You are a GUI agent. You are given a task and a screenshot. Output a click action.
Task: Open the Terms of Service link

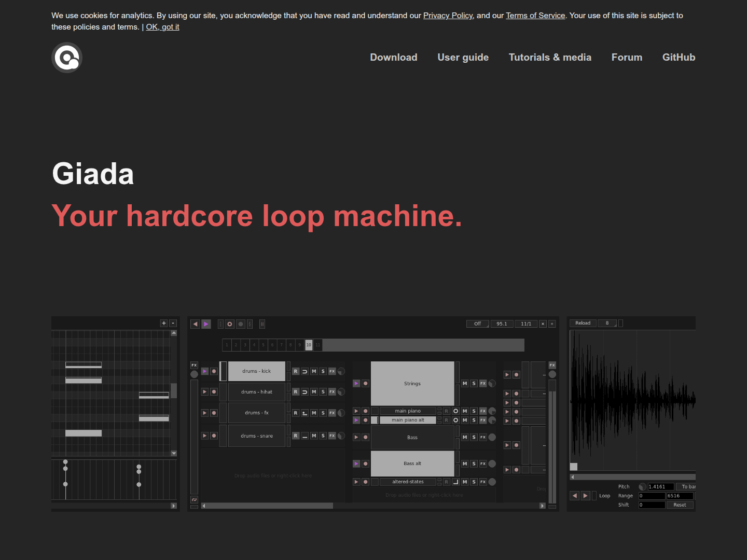tap(536, 16)
